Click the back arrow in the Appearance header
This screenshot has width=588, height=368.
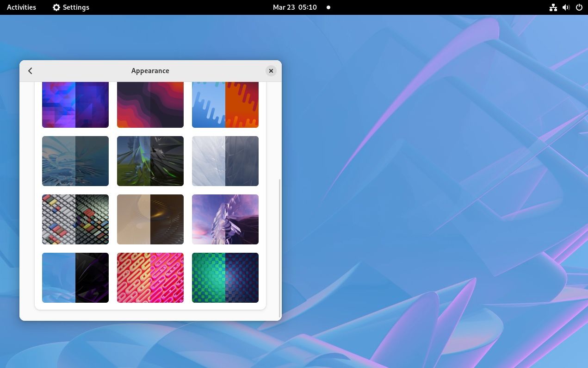coord(30,70)
